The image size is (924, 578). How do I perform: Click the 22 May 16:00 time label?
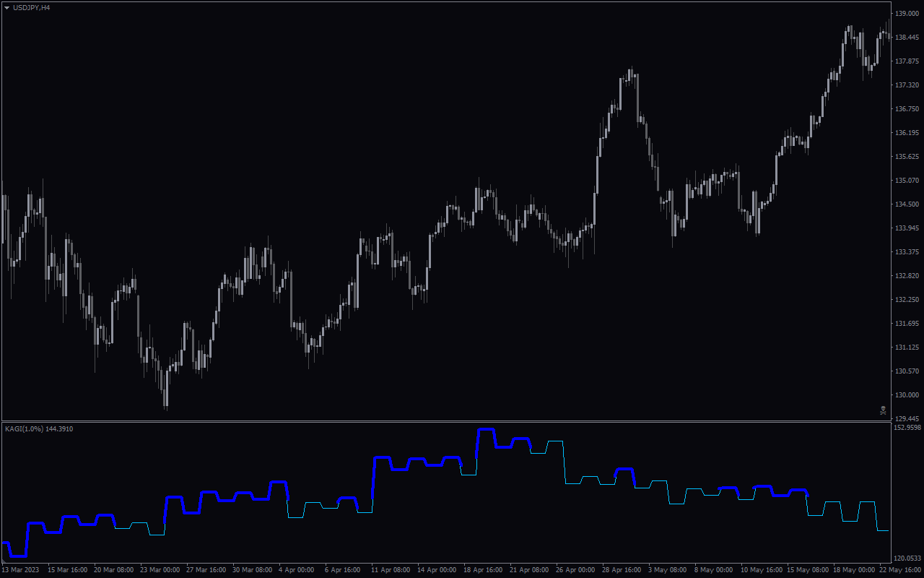point(899,570)
